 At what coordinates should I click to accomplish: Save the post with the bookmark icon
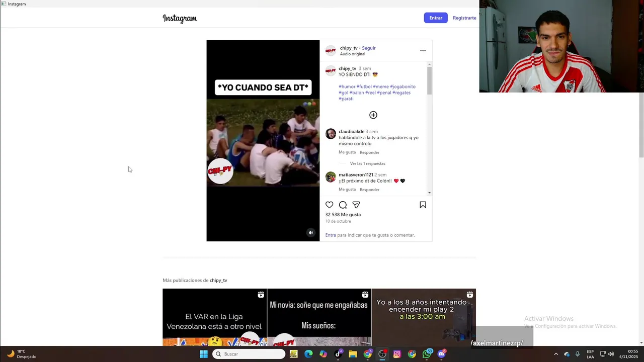423,205
